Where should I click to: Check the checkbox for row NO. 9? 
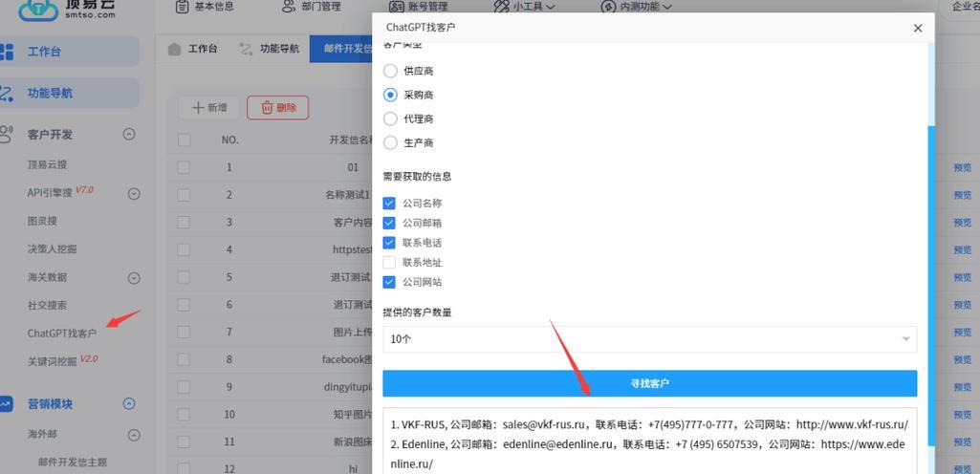click(184, 387)
